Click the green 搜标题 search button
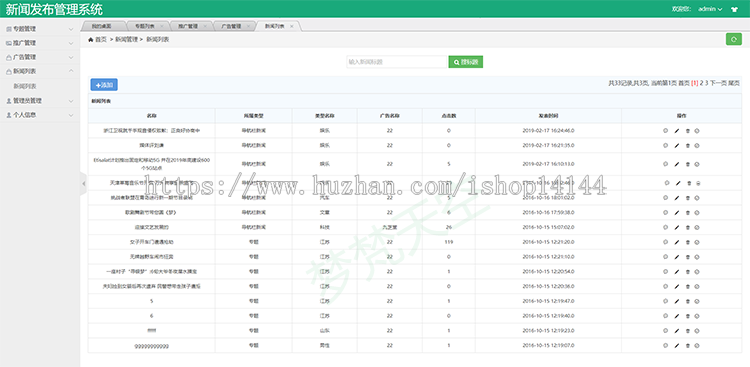The height and width of the screenshot is (367, 750). 465,62
